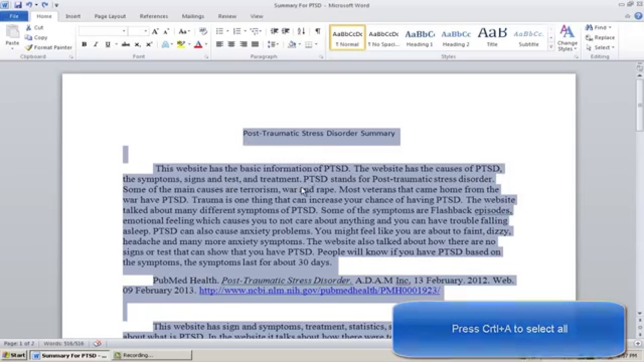
Task: Switch to the Insert tab
Action: [73, 17]
